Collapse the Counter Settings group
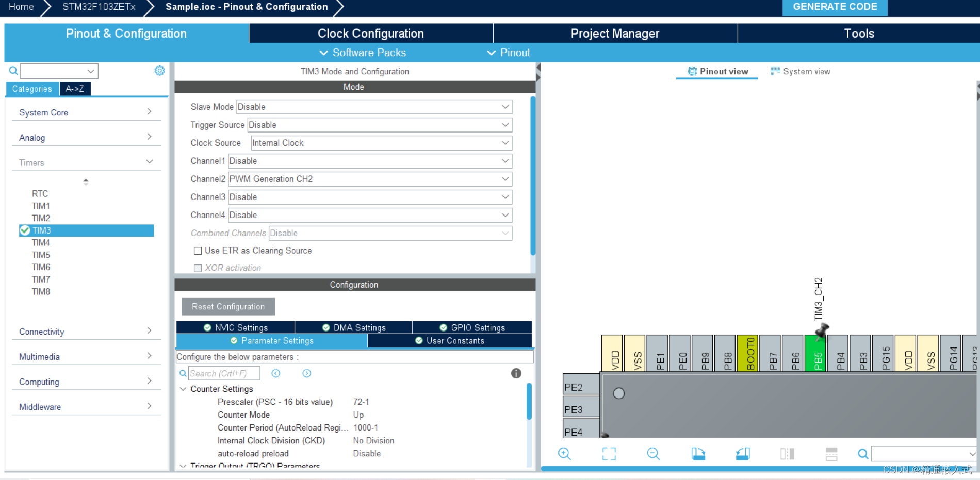This screenshot has height=480, width=980. [x=183, y=389]
